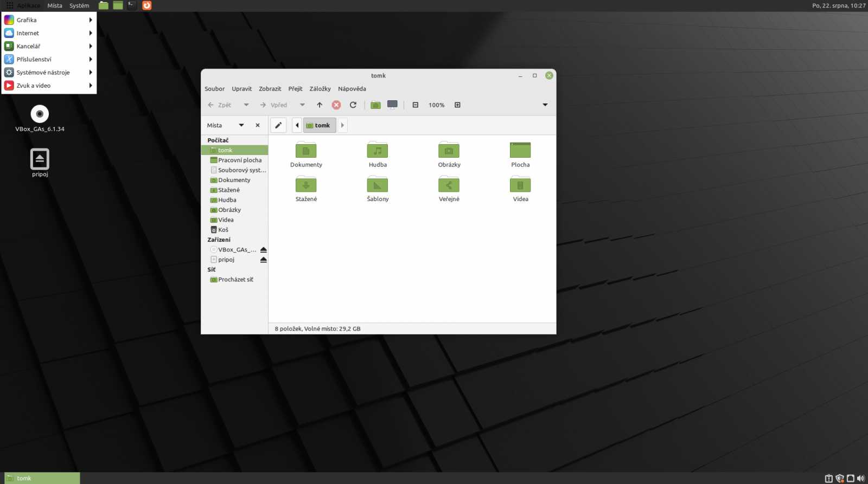Zoom in using the plus icon

click(x=457, y=105)
